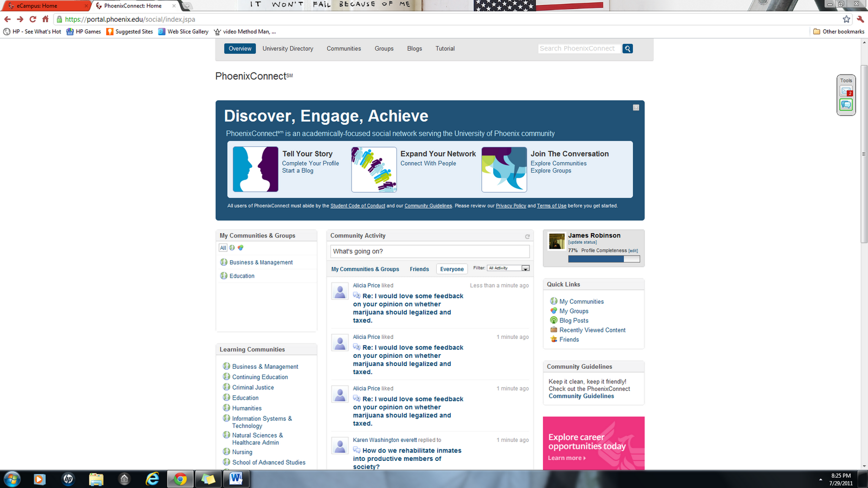Bookmark this page with the star
The image size is (868, 488).
(x=846, y=19)
